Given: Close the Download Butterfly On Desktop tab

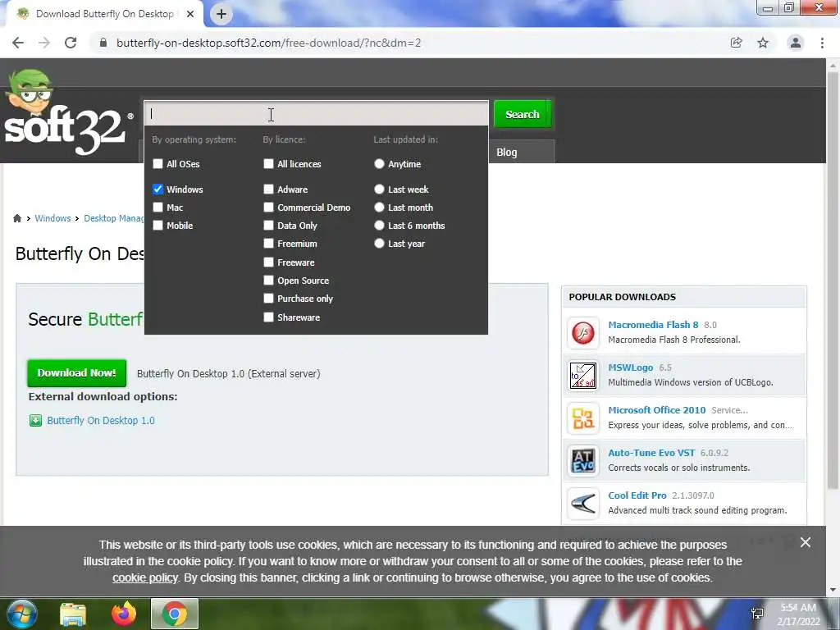Looking at the screenshot, I should pyautogui.click(x=190, y=14).
